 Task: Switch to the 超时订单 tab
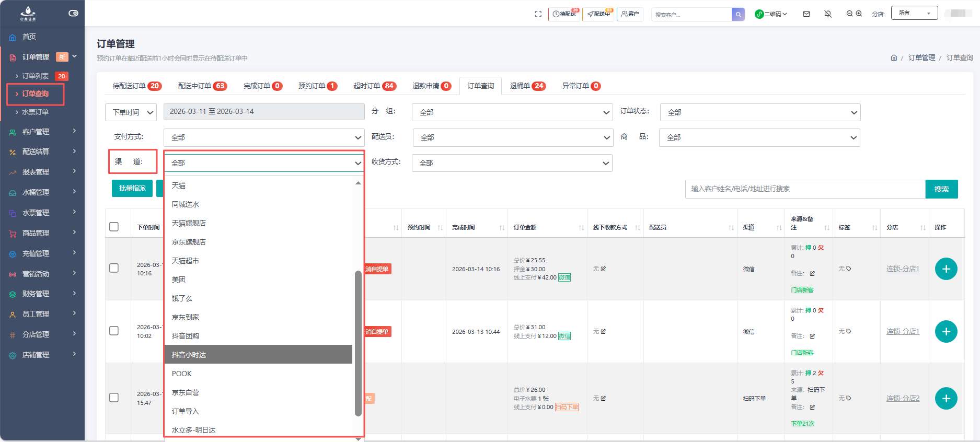pos(374,86)
